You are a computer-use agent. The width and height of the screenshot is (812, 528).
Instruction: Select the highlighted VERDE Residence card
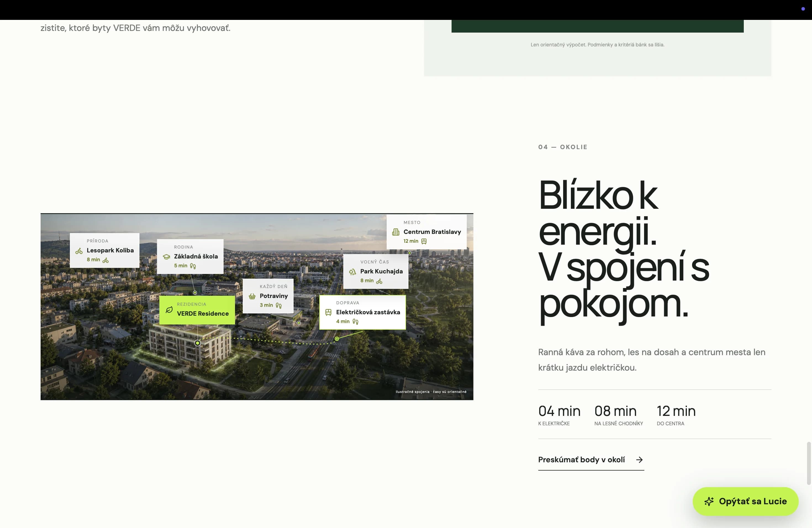[x=197, y=310]
